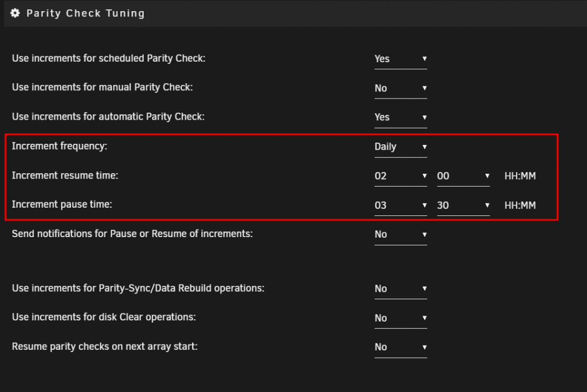Viewport: 587px width, 392px height.
Task: Select the resume time minutes dropdown showing 00
Action: coord(463,176)
